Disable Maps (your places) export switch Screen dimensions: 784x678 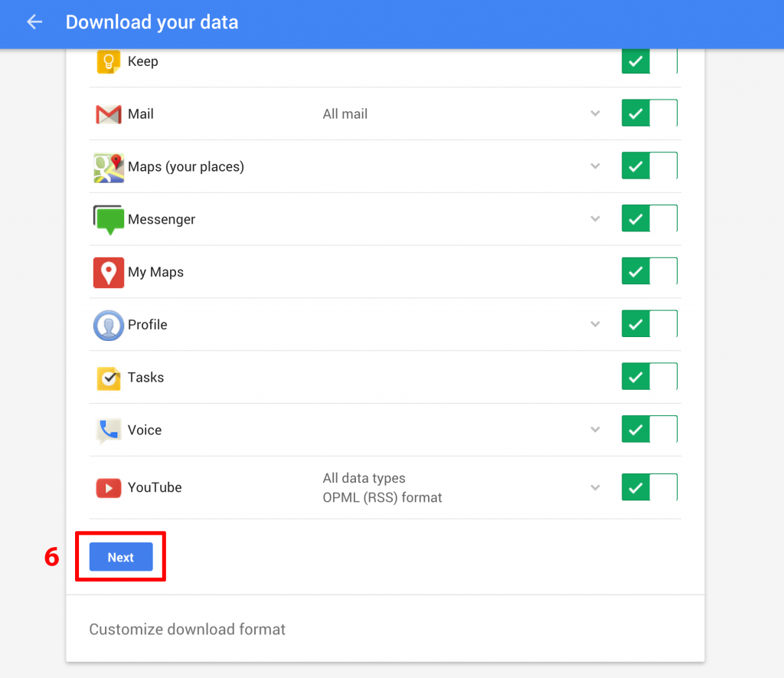point(649,165)
